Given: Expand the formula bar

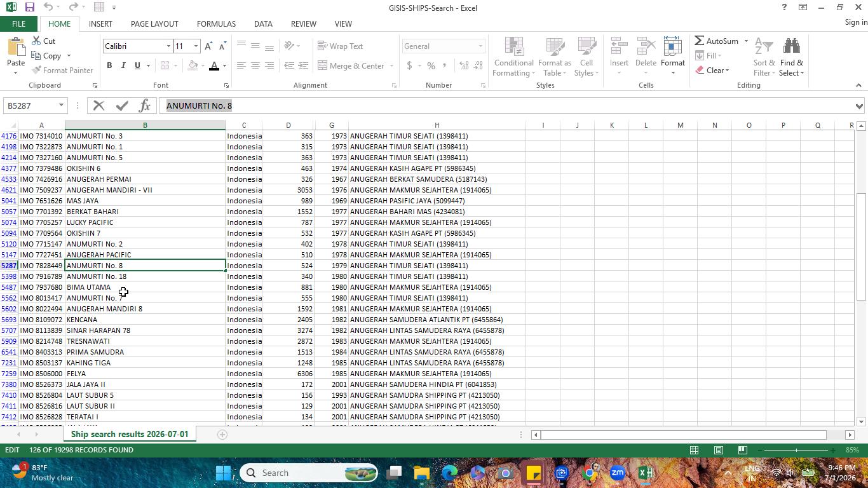Looking at the screenshot, I should [x=859, y=106].
